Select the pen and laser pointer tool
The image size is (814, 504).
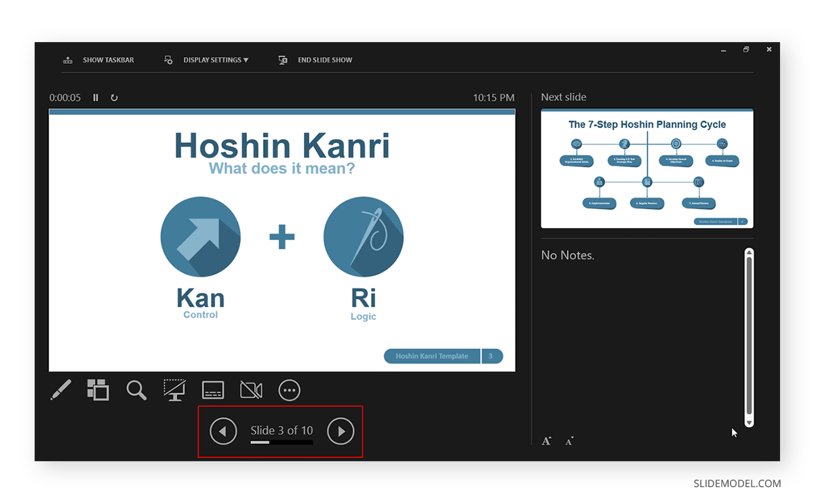click(x=61, y=390)
